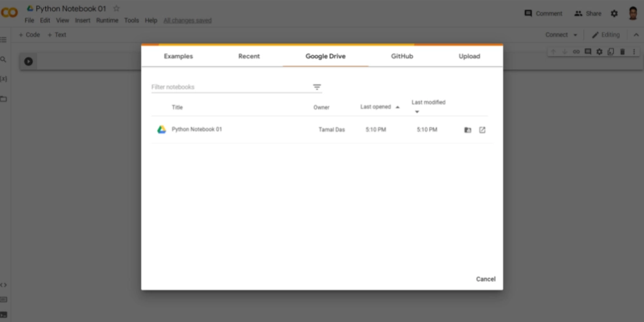The image size is (644, 322).
Task: Click the run cell play button
Action: [28, 62]
